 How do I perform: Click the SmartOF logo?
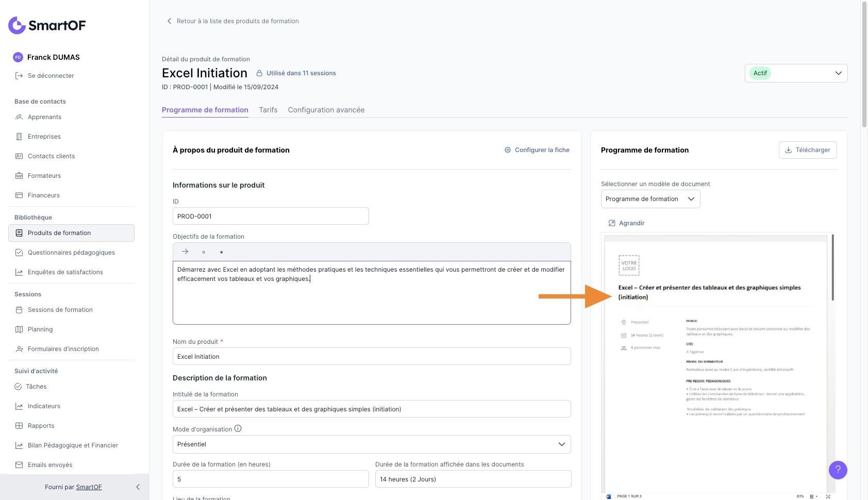47,25
